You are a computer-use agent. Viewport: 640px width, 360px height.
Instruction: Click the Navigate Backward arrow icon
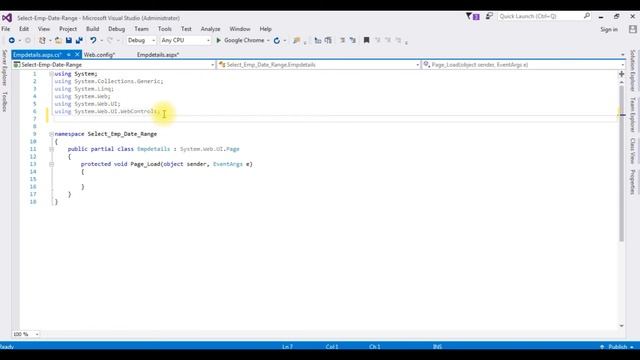click(11, 40)
